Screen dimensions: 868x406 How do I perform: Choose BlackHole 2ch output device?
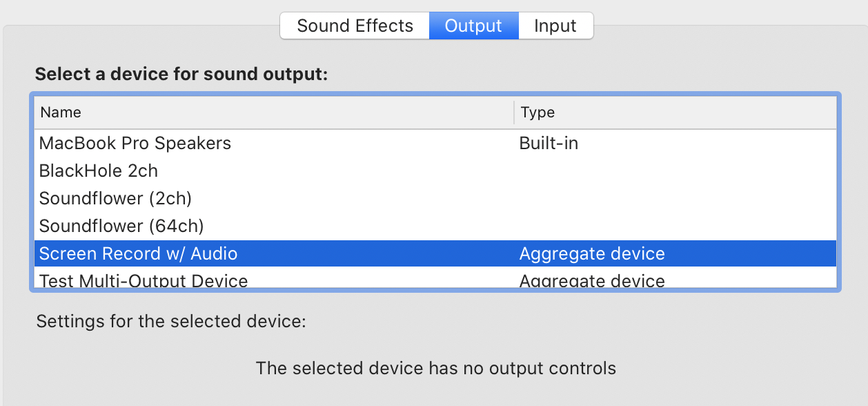[99, 171]
